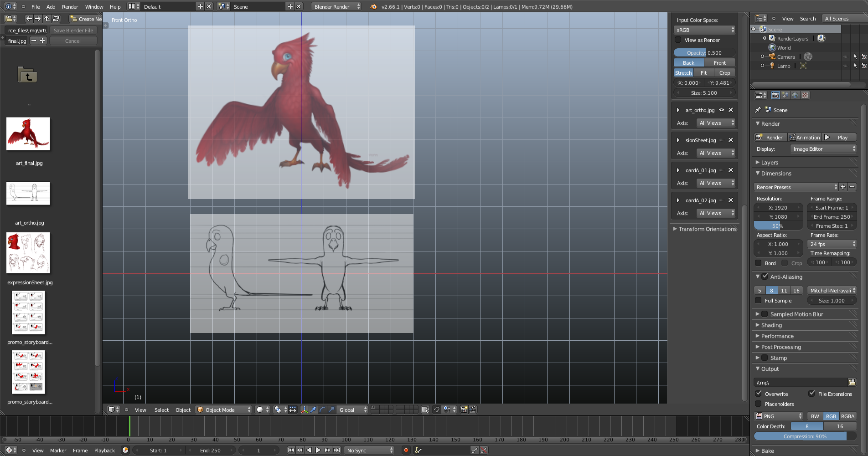Uncheck the Overwrite output option
The height and width of the screenshot is (456, 868).
(759, 394)
